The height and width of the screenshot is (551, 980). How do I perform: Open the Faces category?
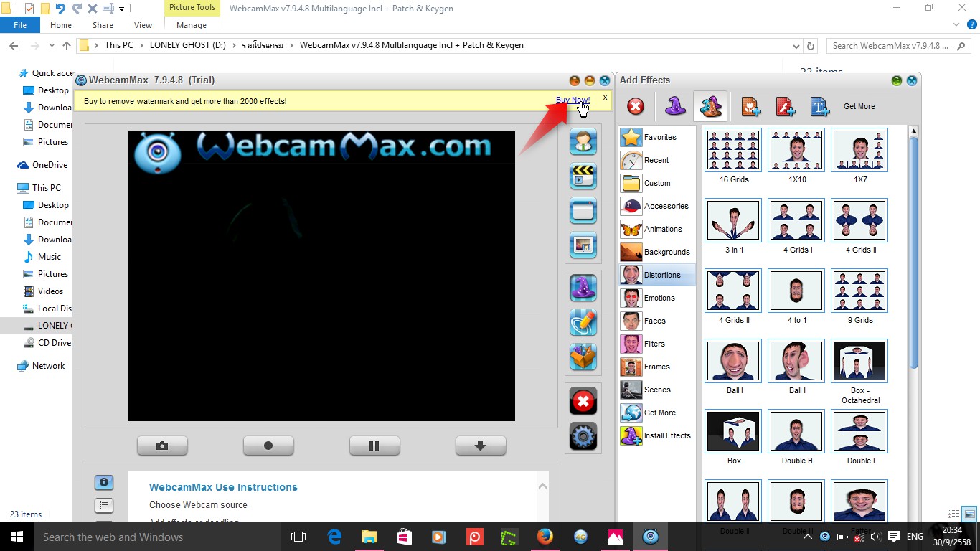pyautogui.click(x=656, y=321)
